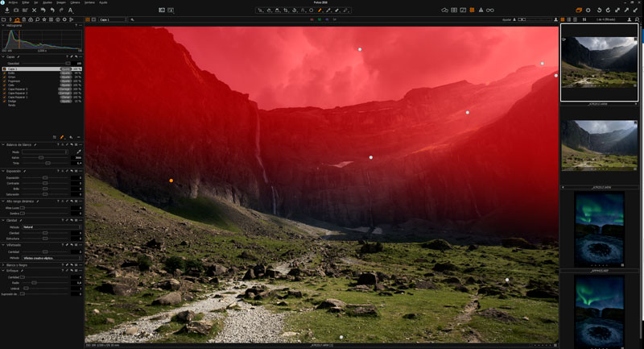The image size is (644, 349).
Task: Click the settings gear icon top right
Action: tap(588, 10)
